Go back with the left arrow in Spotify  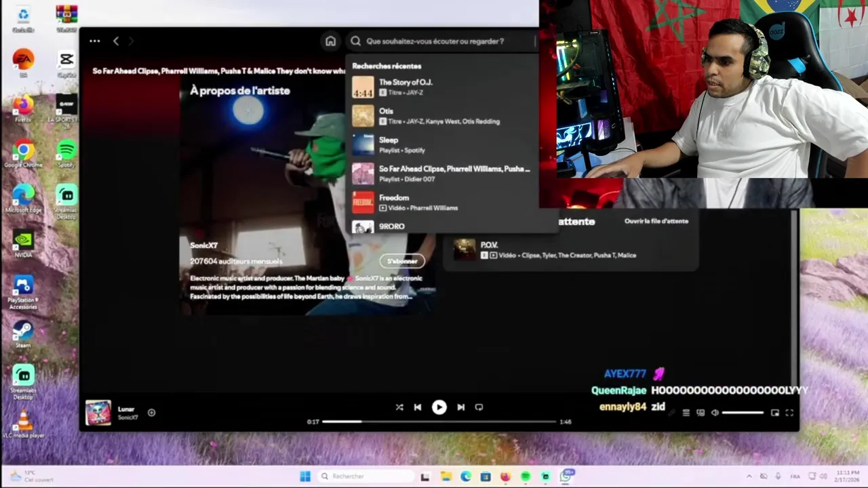[116, 41]
